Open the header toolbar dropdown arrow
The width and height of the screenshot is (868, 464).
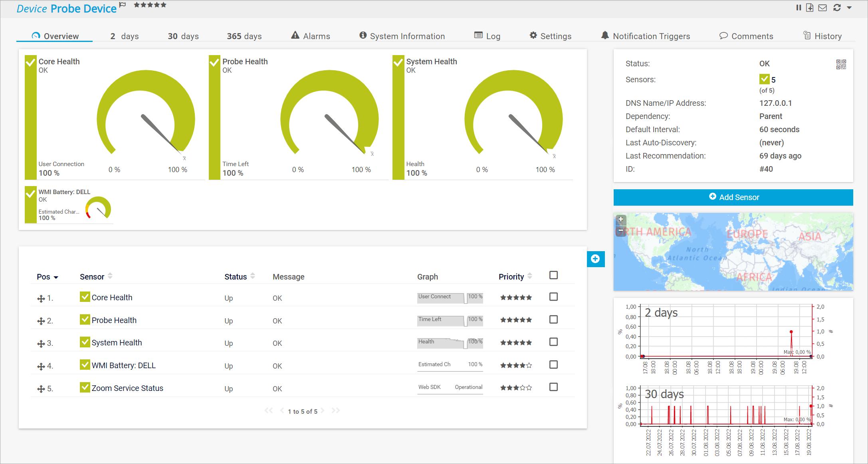[x=849, y=8]
